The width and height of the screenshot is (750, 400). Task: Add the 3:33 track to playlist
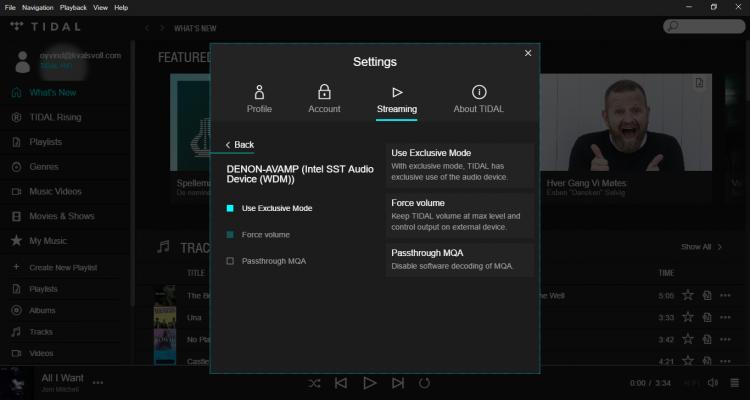[707, 317]
